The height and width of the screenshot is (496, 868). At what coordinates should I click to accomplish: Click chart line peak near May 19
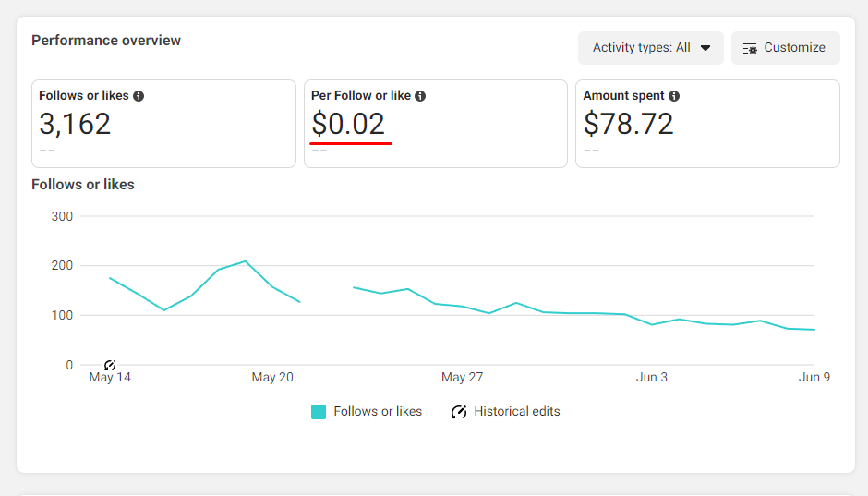tap(246, 261)
